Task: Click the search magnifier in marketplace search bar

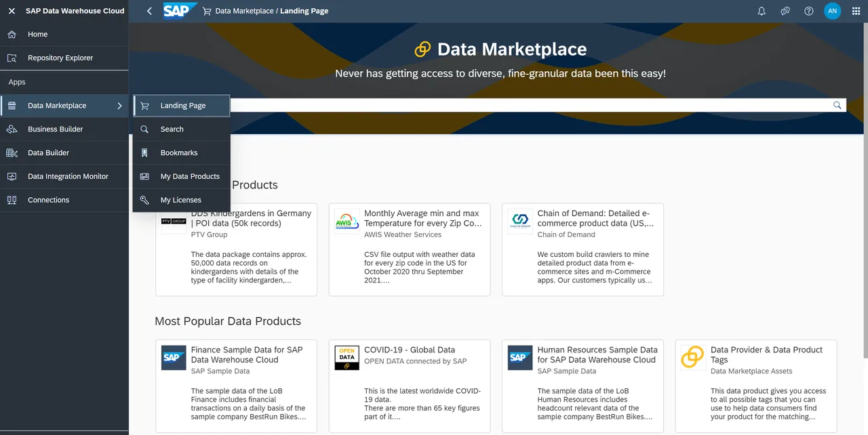Action: (837, 105)
